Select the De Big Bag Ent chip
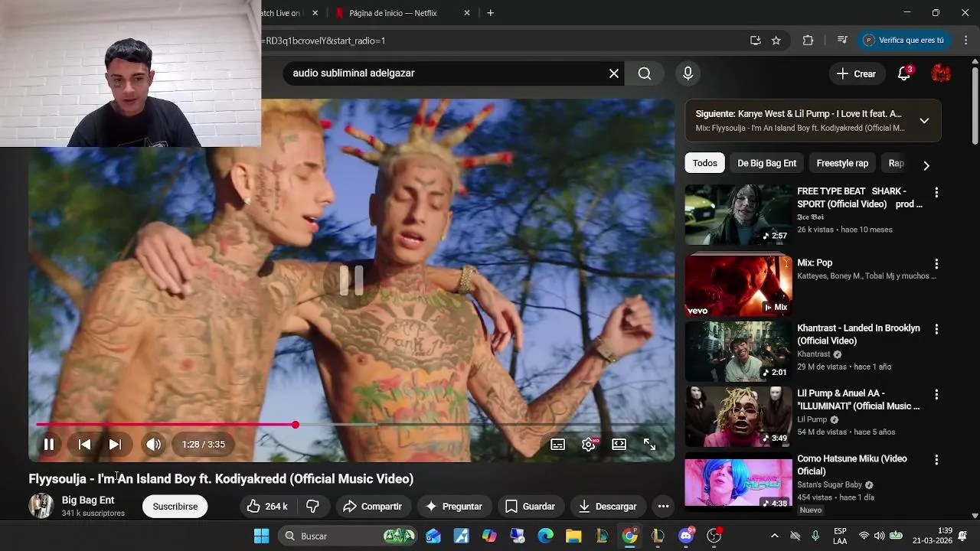This screenshot has width=980, height=551. click(766, 163)
